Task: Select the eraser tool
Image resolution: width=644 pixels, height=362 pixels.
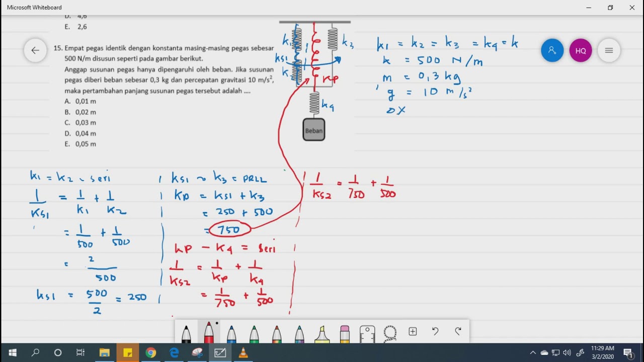Action: [345, 334]
